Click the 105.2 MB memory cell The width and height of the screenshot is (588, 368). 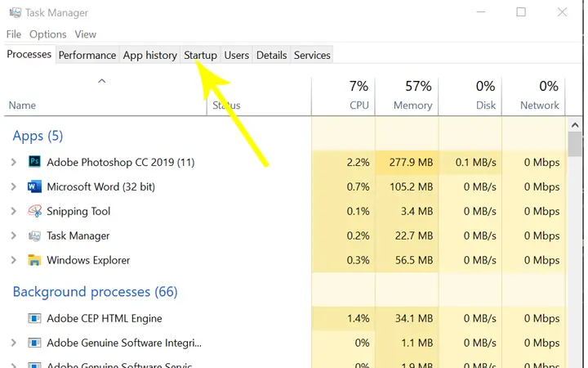coord(407,186)
